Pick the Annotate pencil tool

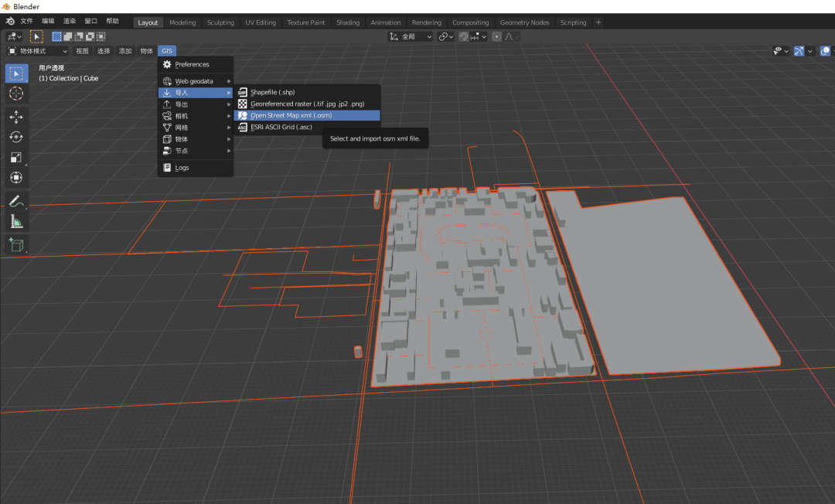[16, 201]
